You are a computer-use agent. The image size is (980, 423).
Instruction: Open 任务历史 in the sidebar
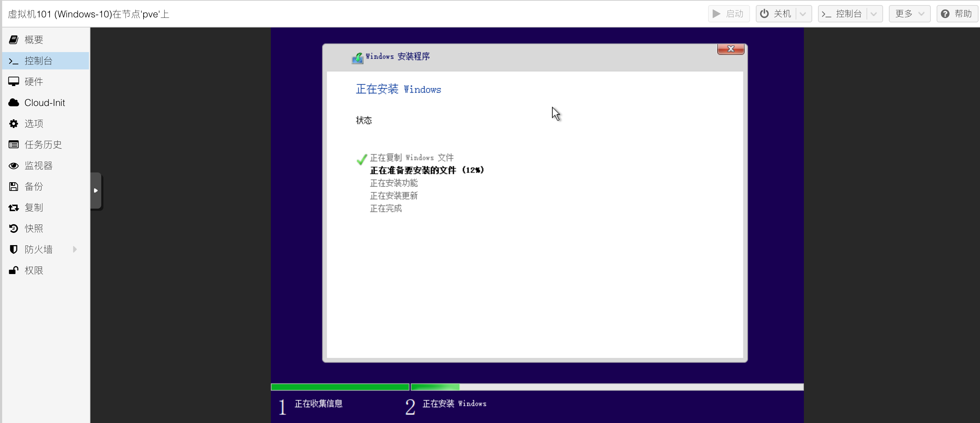point(46,145)
